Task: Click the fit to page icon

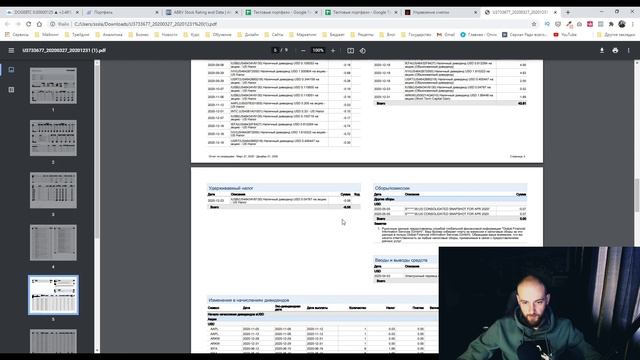Action: pos(351,51)
